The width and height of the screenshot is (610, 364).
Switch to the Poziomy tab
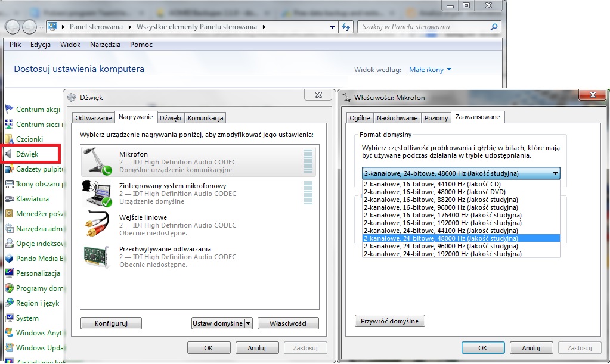pyautogui.click(x=436, y=118)
